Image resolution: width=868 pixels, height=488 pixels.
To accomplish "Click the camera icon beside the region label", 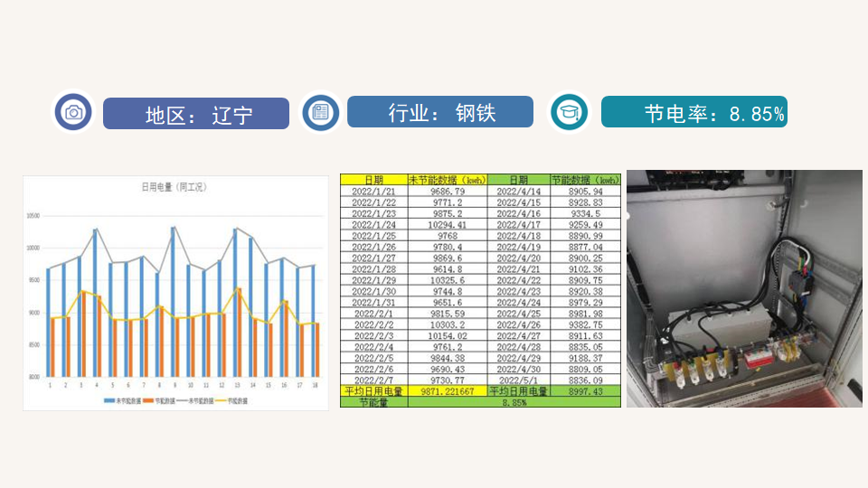I will pos(73,112).
